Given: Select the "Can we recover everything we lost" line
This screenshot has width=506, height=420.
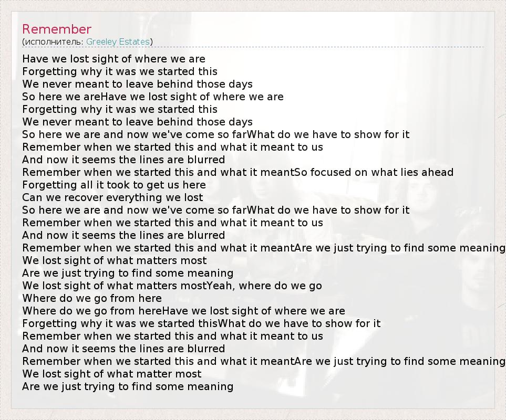Looking at the screenshot, I should [x=112, y=197].
